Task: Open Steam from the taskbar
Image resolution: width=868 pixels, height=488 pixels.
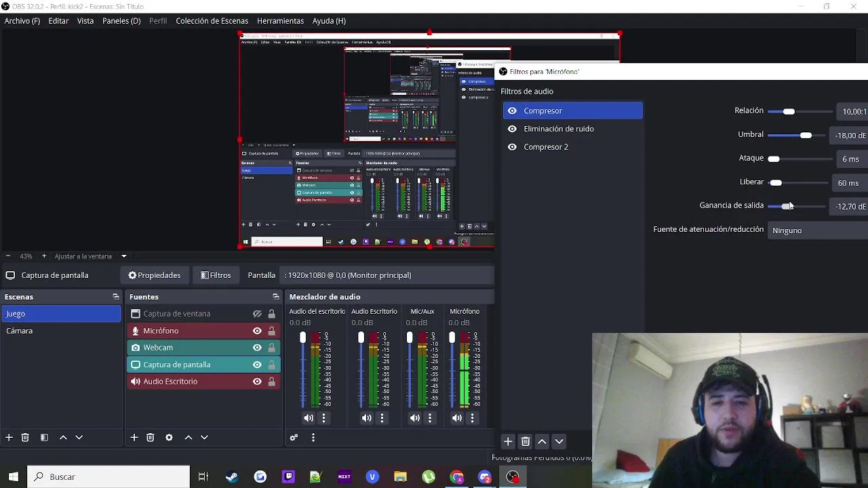Action: pyautogui.click(x=232, y=477)
